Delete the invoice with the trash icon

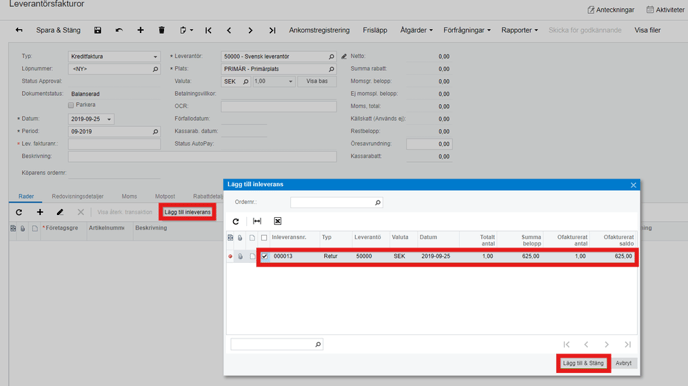(x=161, y=30)
